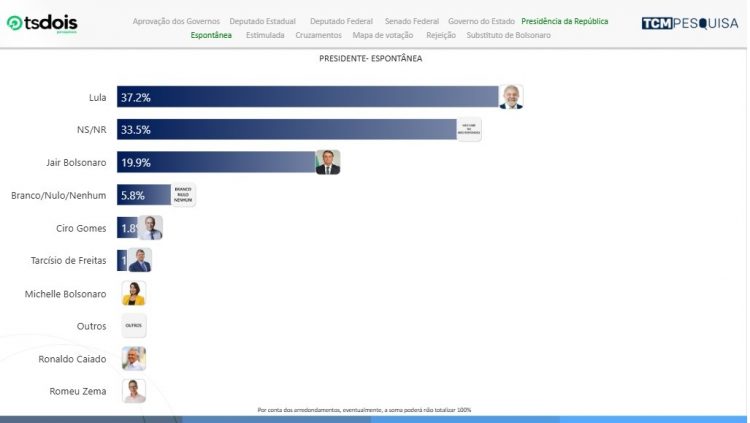
Task: Click the photo icon in Ronaldo Caiado row
Action: click(133, 359)
